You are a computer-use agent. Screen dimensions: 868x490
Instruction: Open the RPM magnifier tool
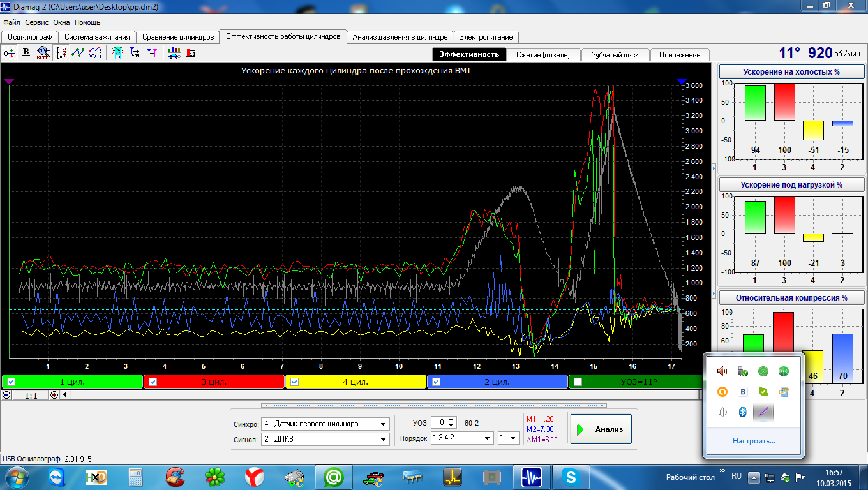click(43, 53)
